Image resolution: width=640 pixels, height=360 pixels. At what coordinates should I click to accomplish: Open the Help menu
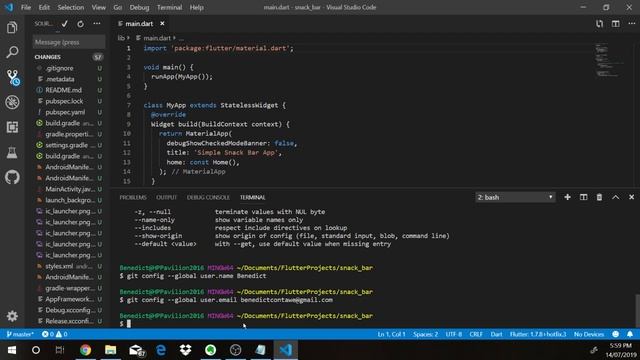pyautogui.click(x=196, y=7)
